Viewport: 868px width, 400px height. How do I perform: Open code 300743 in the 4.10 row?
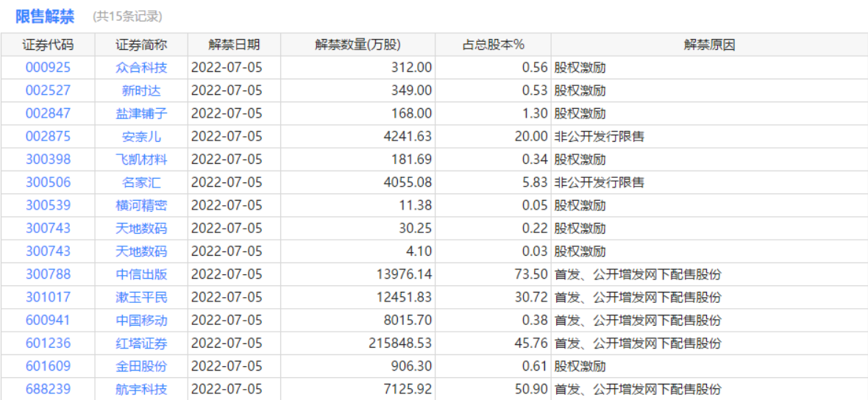click(48, 251)
